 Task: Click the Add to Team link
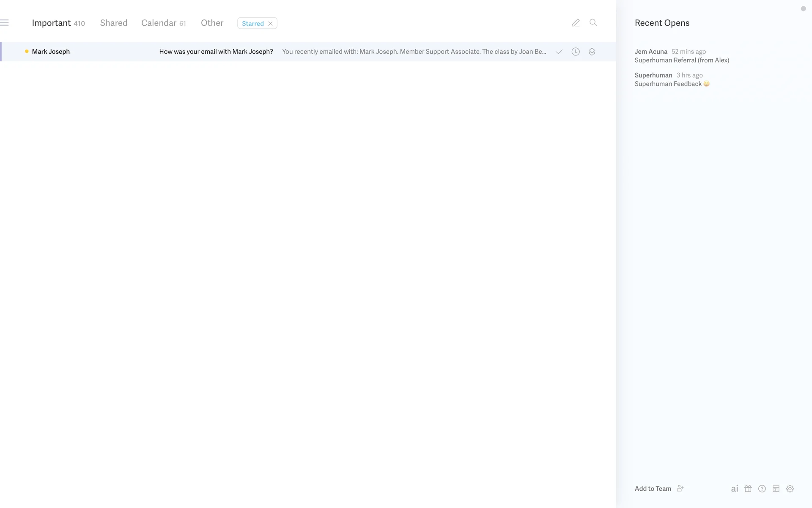[653, 489]
